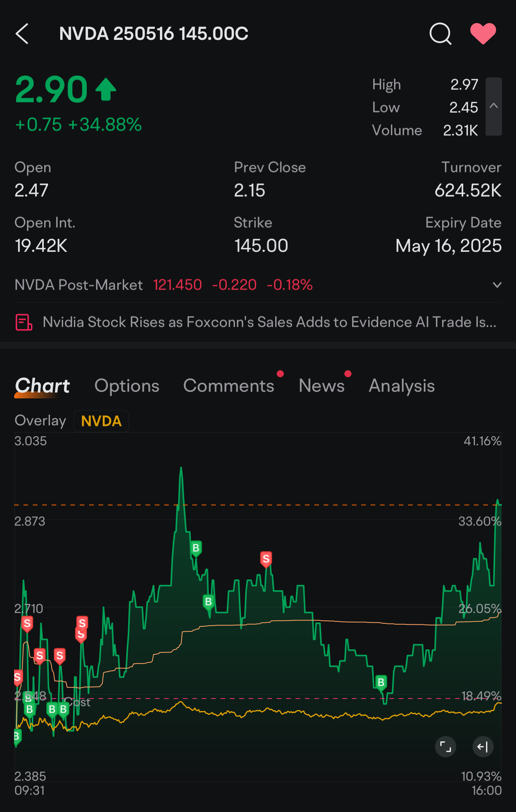This screenshot has height=812, width=516.
Task: Jump chart to latest with arrow-bar icon
Action: click(x=483, y=747)
